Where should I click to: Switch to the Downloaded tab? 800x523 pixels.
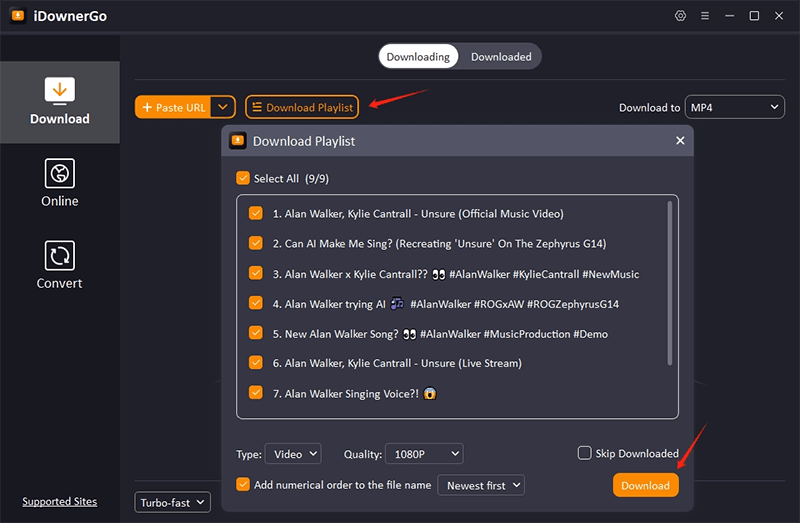501,57
